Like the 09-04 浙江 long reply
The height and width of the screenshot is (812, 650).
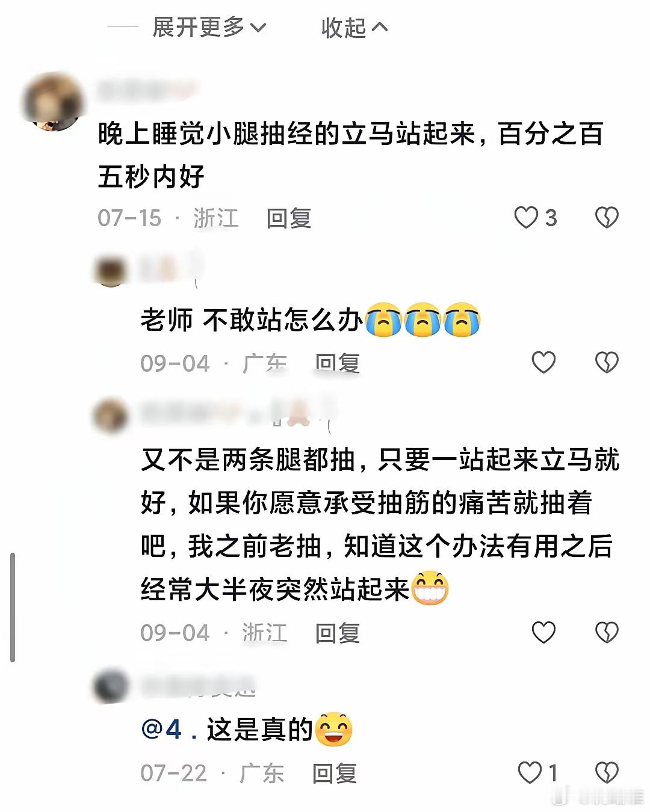pos(543,632)
